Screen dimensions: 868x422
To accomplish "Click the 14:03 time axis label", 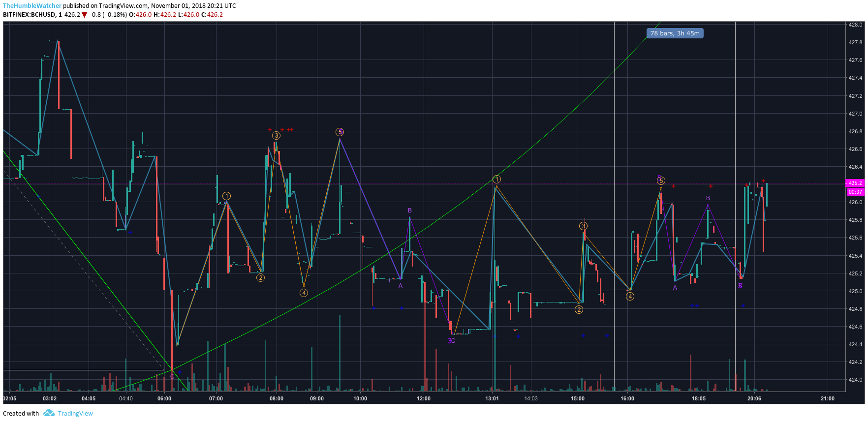I will click(531, 398).
